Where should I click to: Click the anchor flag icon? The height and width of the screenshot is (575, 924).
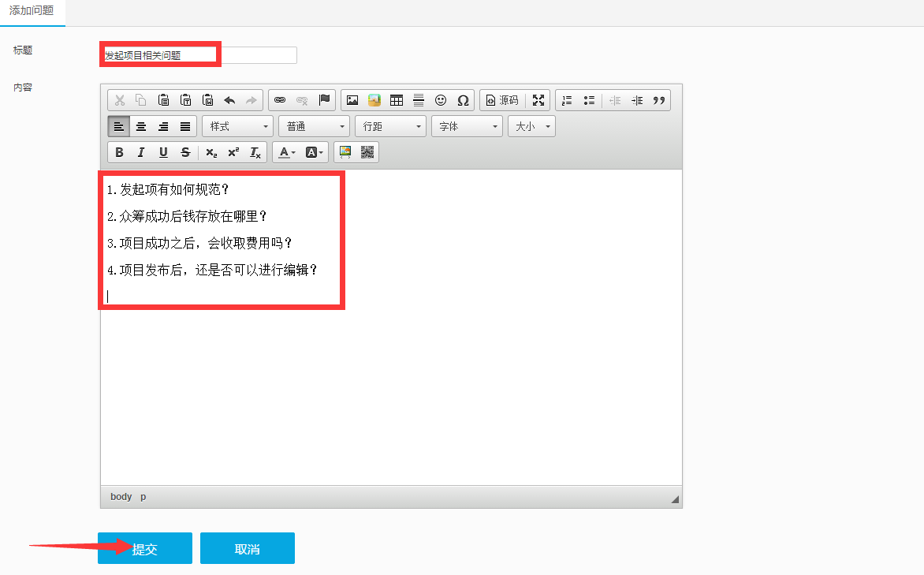click(x=324, y=100)
